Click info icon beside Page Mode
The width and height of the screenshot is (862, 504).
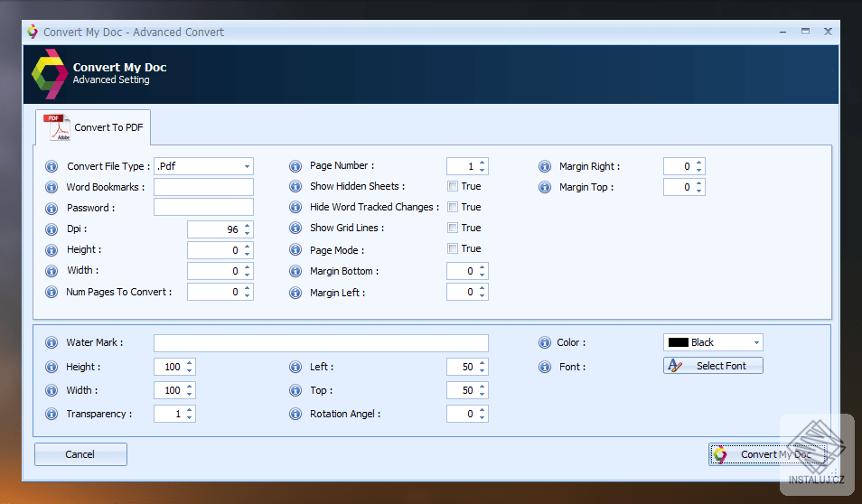click(295, 250)
